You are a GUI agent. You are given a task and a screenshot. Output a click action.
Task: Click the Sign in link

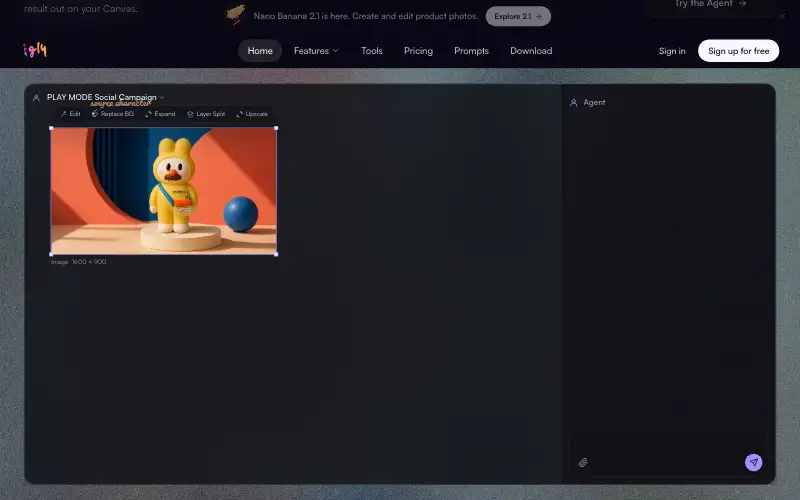[x=672, y=51]
